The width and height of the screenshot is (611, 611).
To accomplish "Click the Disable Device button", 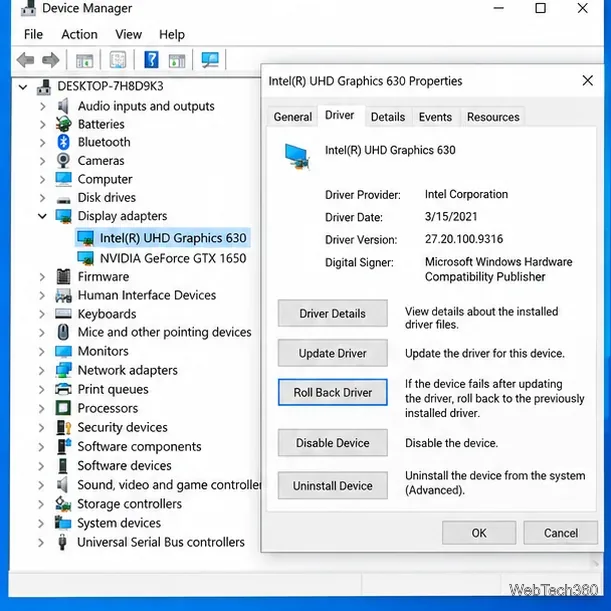I will [x=332, y=443].
